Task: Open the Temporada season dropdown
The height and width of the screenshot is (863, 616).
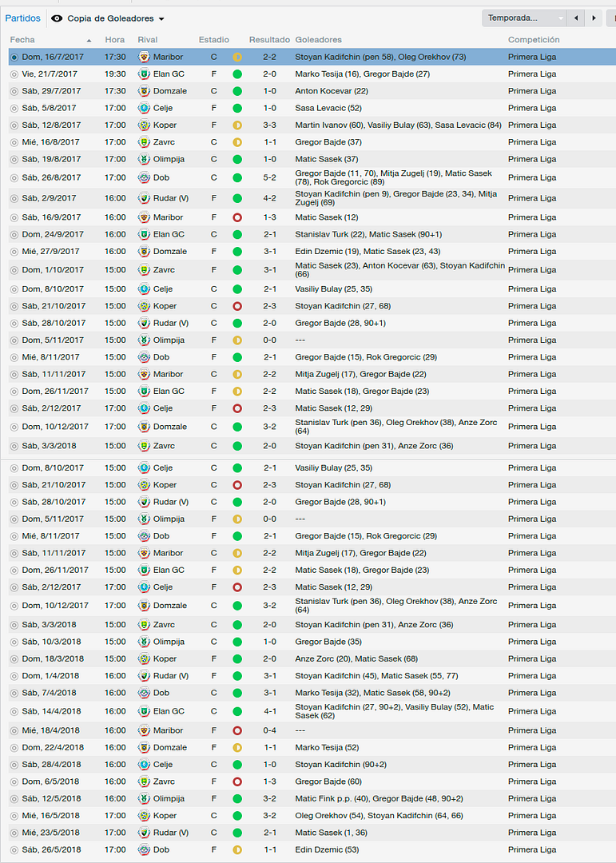Action: (524, 18)
